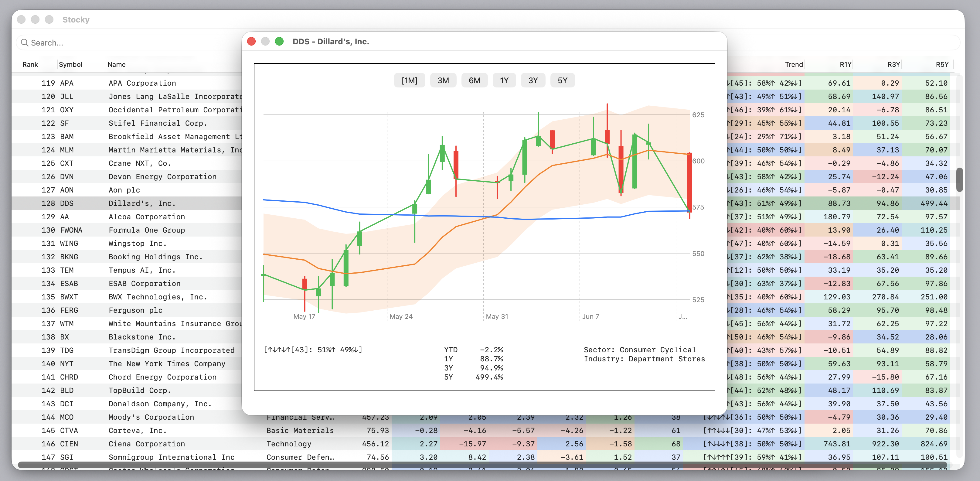Close the DDS Dillard's chart window
This screenshot has height=481, width=980.
[x=251, y=42]
